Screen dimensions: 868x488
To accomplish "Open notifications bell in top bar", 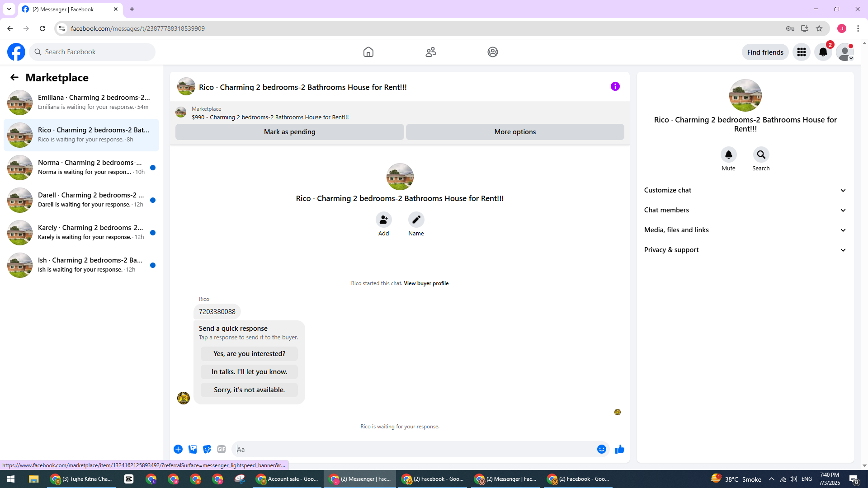I will click(x=823, y=52).
